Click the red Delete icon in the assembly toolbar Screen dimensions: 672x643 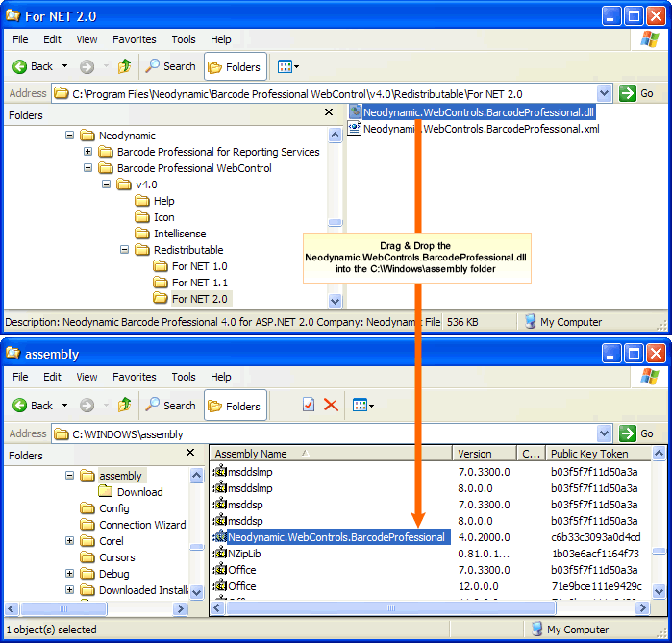click(331, 405)
